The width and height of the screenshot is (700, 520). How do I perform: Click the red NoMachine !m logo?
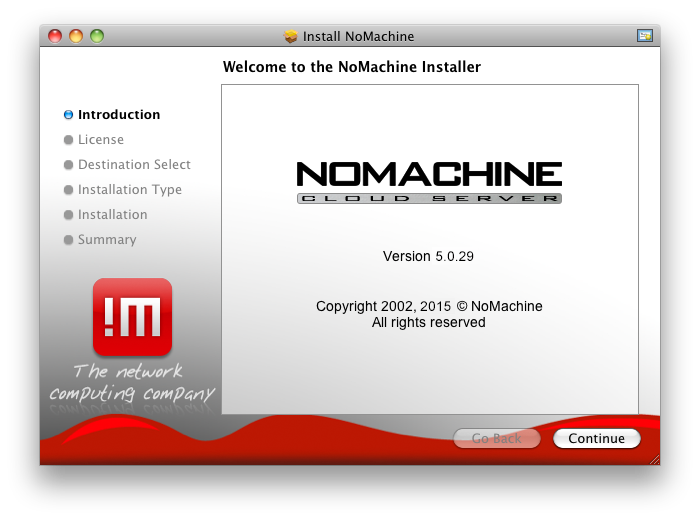[x=133, y=317]
